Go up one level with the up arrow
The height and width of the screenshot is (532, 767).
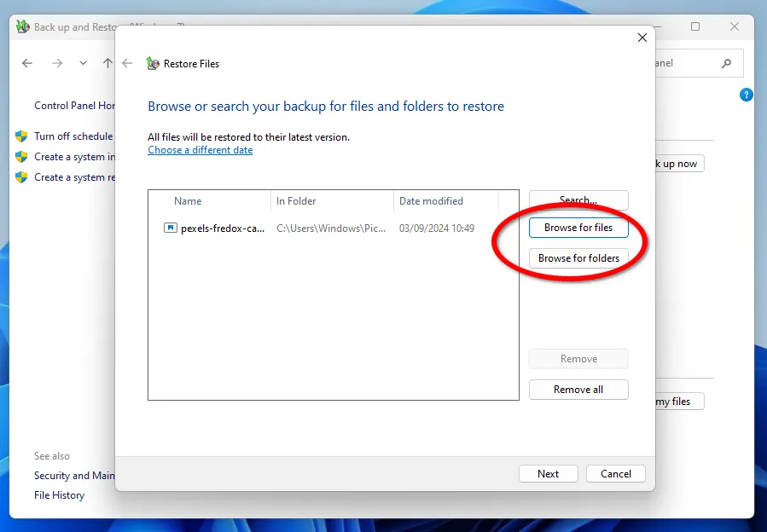point(107,63)
